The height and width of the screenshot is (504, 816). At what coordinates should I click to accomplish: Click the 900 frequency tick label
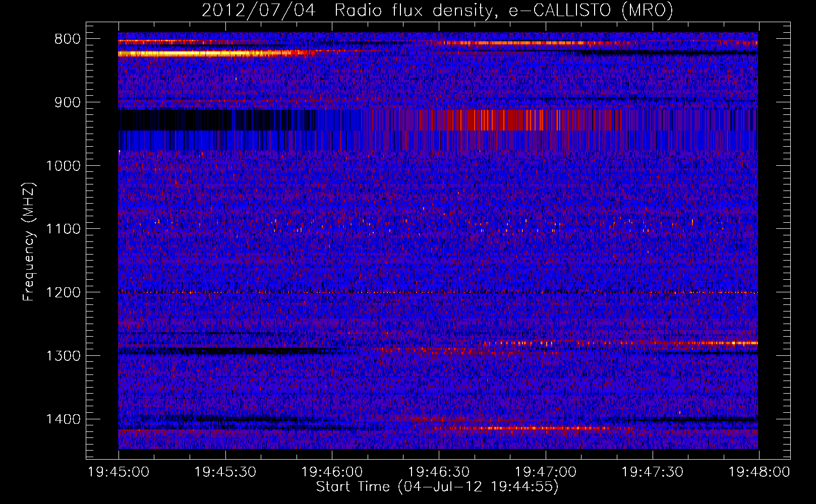[67, 103]
